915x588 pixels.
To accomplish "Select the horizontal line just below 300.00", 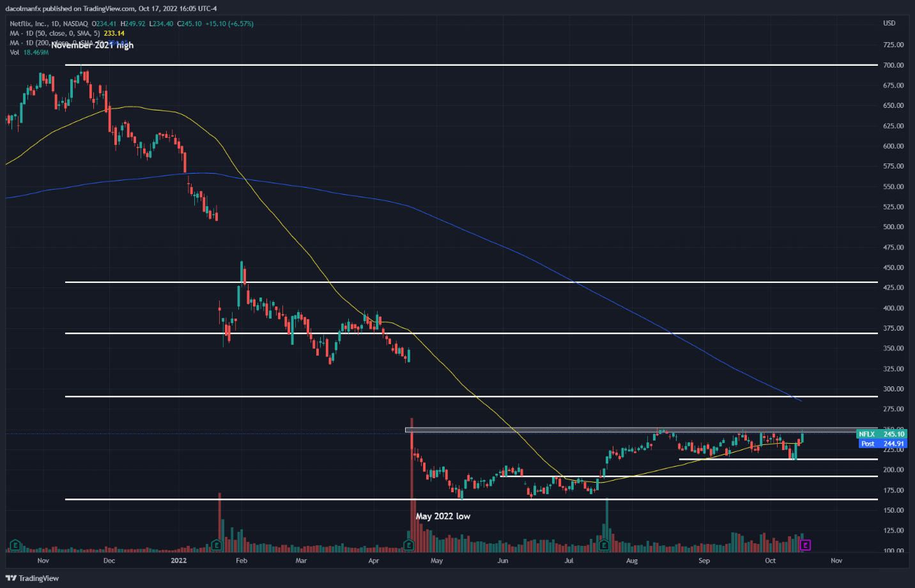I will 472,396.
